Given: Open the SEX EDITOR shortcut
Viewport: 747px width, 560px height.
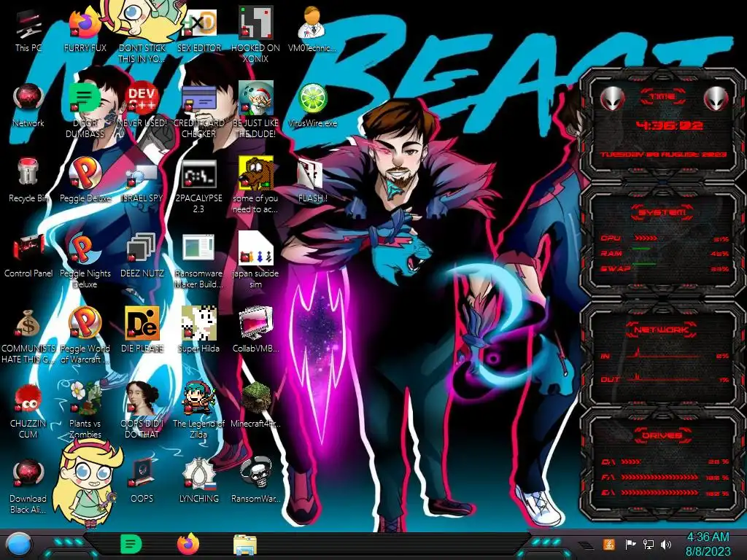Looking at the screenshot, I should click(x=198, y=24).
